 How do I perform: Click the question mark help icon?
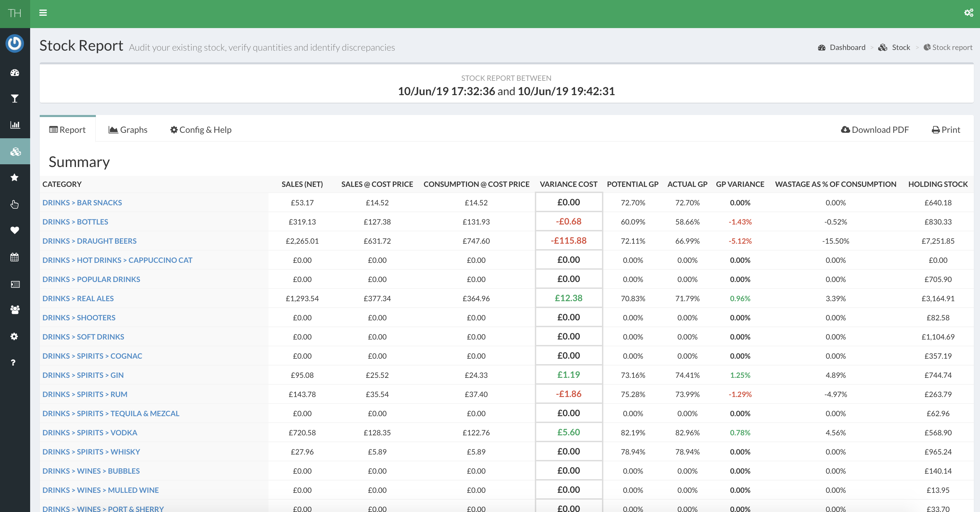coord(13,363)
